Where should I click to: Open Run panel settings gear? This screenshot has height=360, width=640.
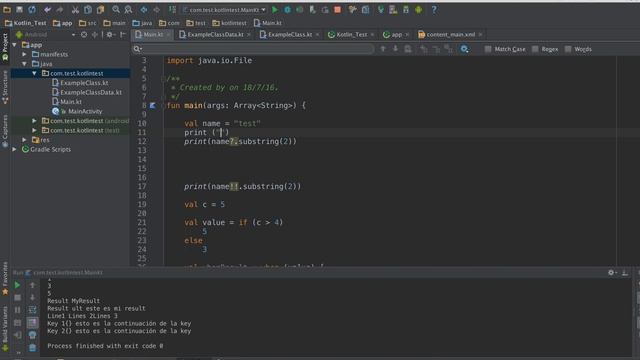tap(611, 272)
